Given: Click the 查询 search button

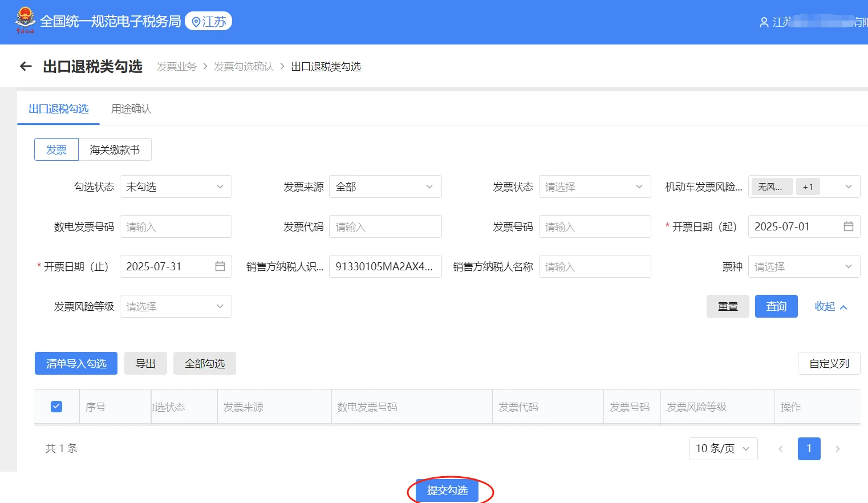Looking at the screenshot, I should (x=776, y=306).
